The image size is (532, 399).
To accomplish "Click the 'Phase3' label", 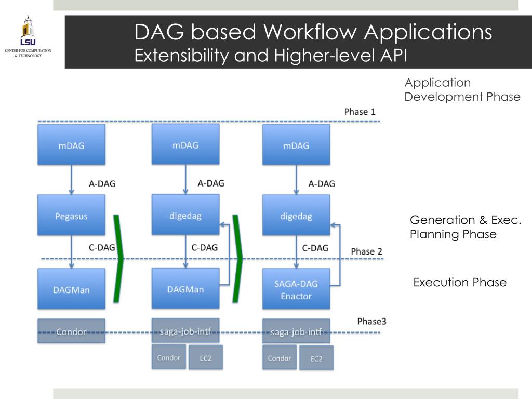I will (372, 321).
